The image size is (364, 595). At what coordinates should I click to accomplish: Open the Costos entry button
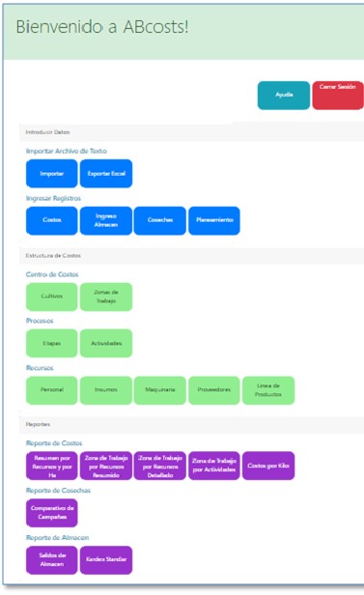click(x=51, y=220)
